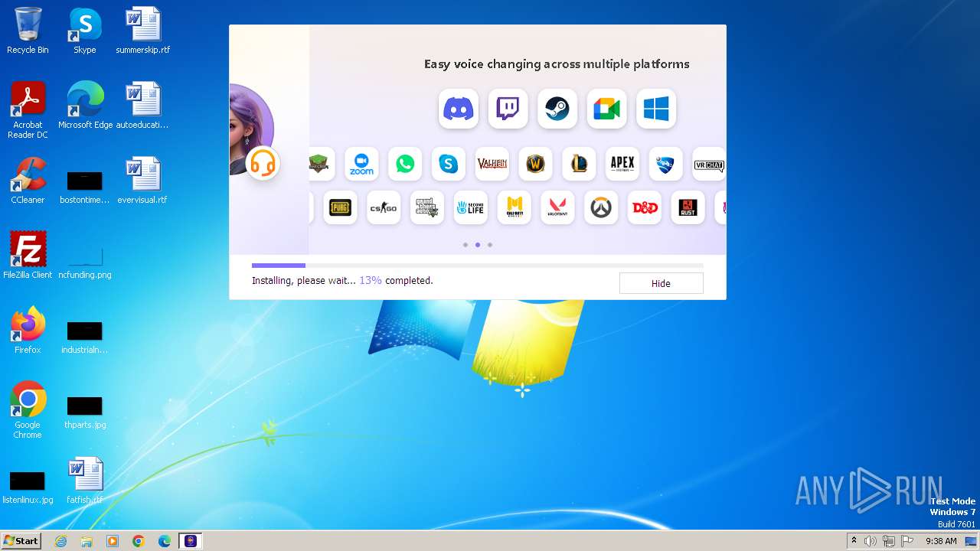Click the Overwatch game icon
980x551 pixels.
coord(601,207)
